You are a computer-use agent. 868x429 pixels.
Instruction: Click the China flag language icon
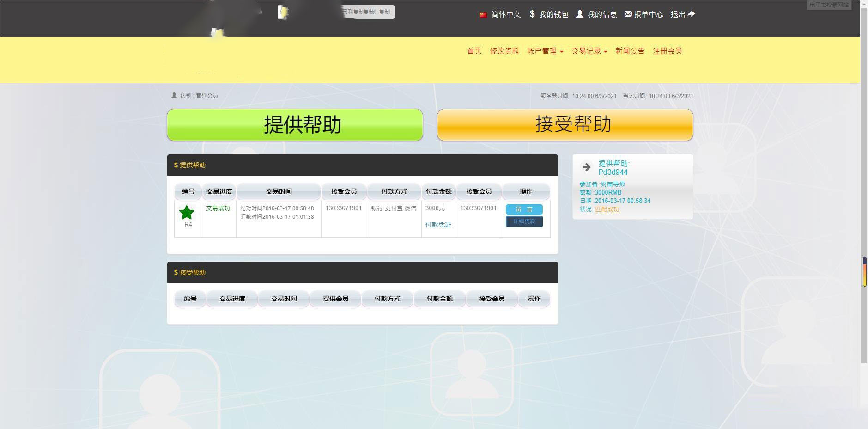coord(483,15)
